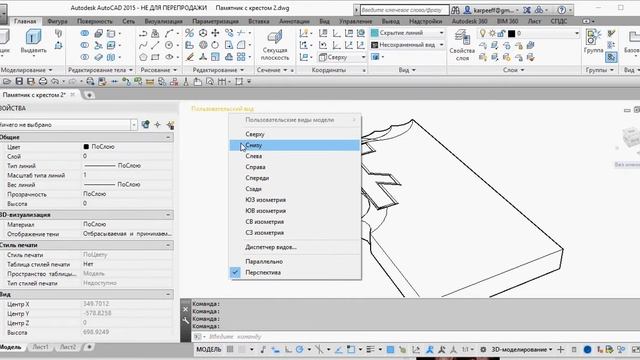The height and width of the screenshot is (360, 640).
Task: Click the wrench customize icon beside command line
Action: point(186,321)
